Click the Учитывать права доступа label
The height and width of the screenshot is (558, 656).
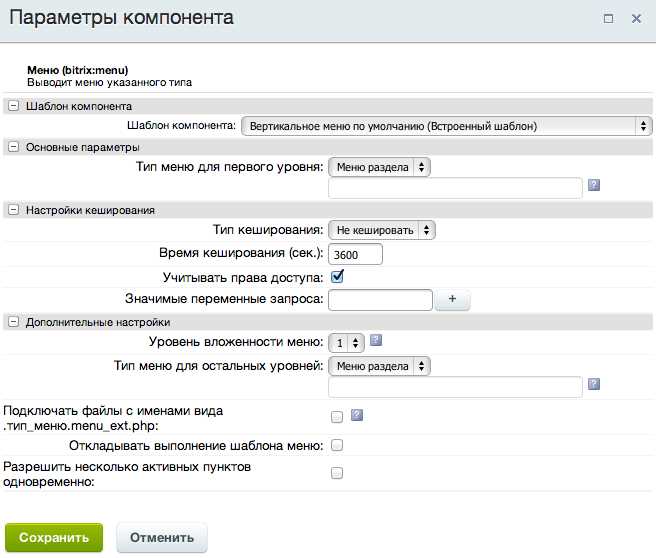point(243,278)
